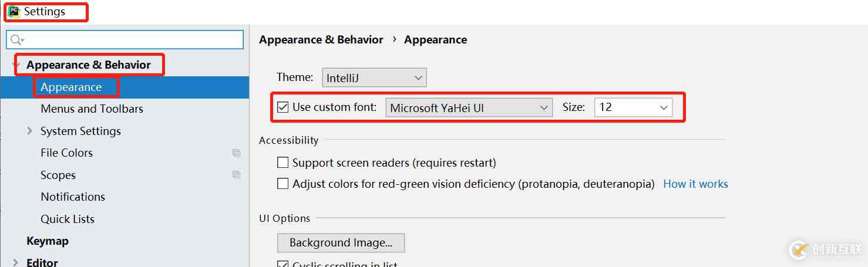868x267 pixels.
Task: Go to the Keymap settings
Action: coord(48,241)
